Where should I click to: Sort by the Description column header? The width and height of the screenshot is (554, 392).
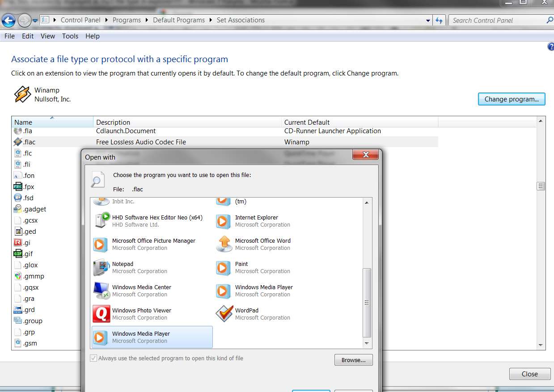(188, 122)
